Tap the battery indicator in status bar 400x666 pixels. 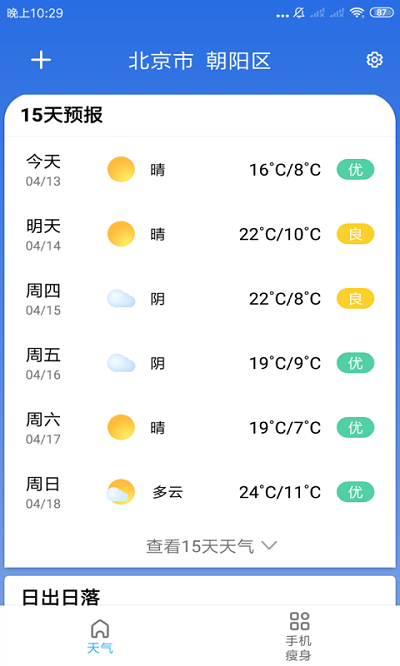click(381, 13)
